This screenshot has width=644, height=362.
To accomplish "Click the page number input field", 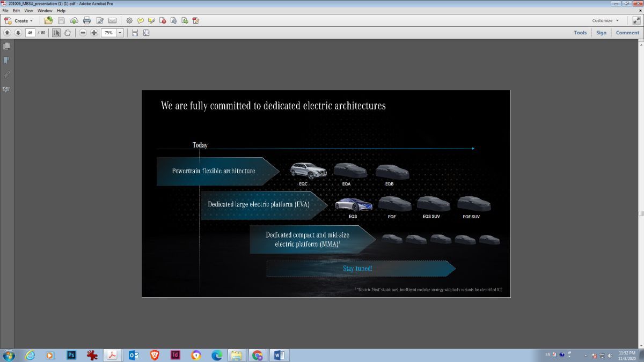I will point(30,33).
